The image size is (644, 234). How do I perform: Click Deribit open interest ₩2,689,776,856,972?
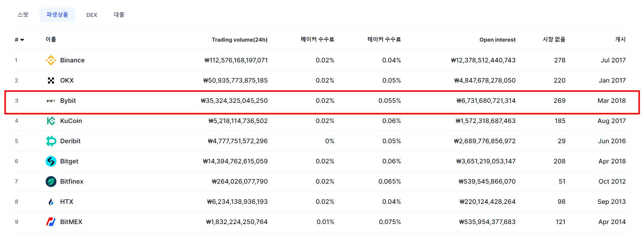(485, 141)
